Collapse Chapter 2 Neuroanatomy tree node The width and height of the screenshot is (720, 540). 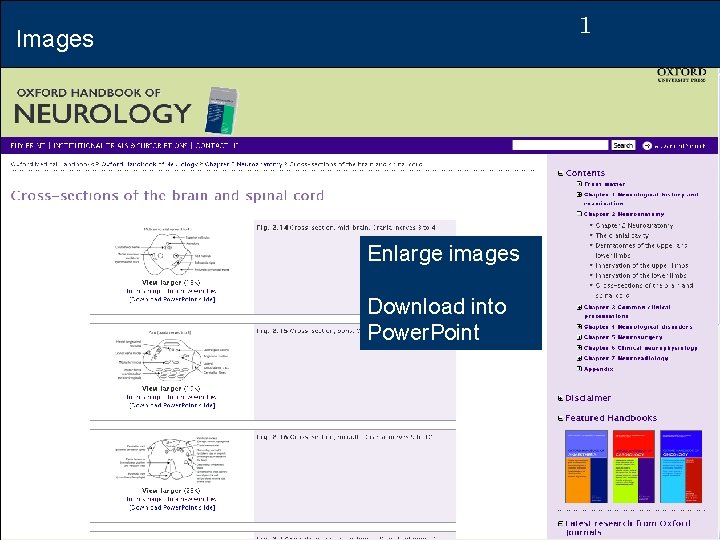click(x=579, y=214)
